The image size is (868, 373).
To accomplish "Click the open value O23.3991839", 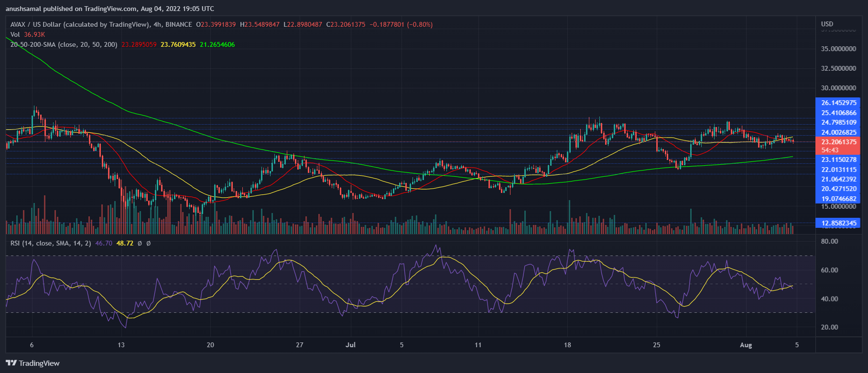I will pos(216,24).
